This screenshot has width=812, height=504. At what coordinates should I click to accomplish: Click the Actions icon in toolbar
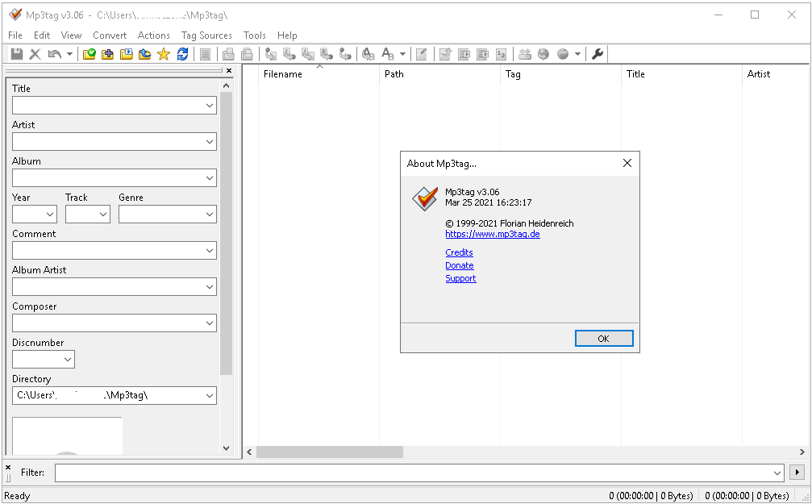pos(369,54)
